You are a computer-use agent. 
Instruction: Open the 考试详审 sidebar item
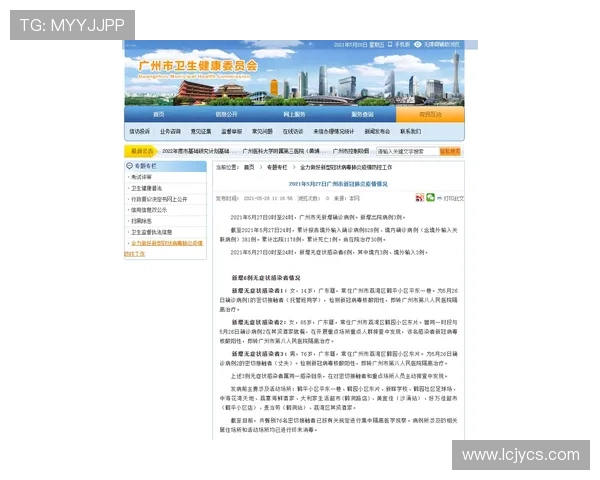(x=141, y=177)
